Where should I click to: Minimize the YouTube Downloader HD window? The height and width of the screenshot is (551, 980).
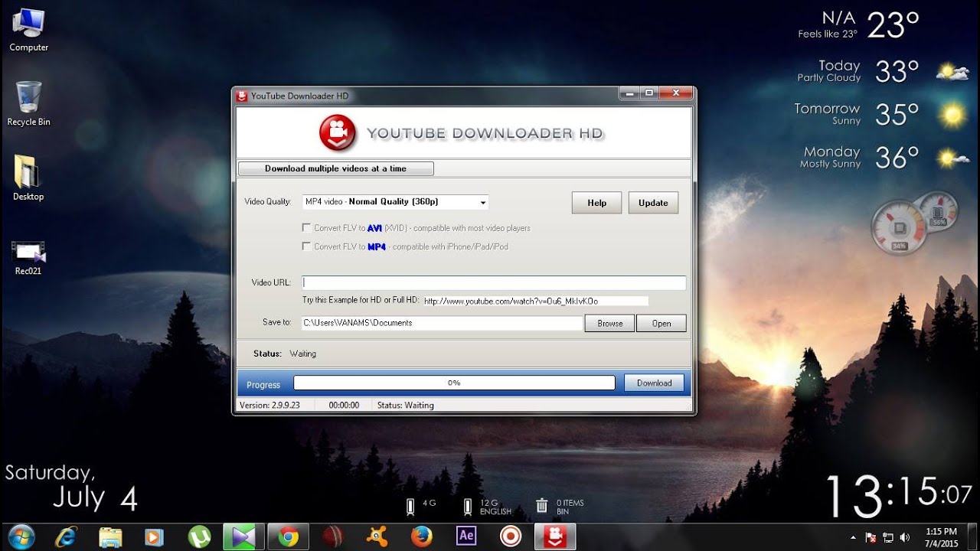[x=629, y=93]
